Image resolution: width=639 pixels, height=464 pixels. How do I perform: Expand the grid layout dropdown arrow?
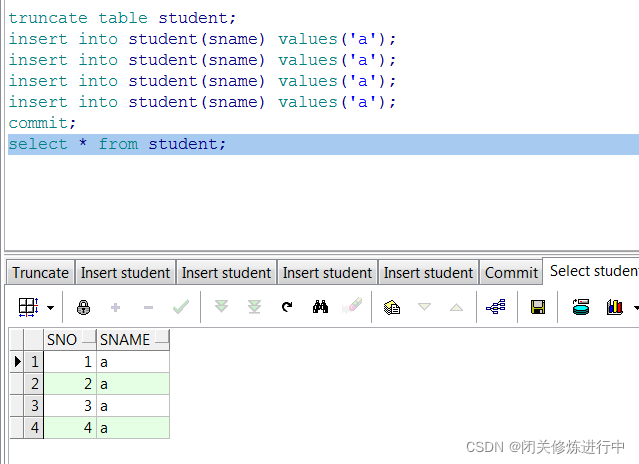[x=51, y=308]
